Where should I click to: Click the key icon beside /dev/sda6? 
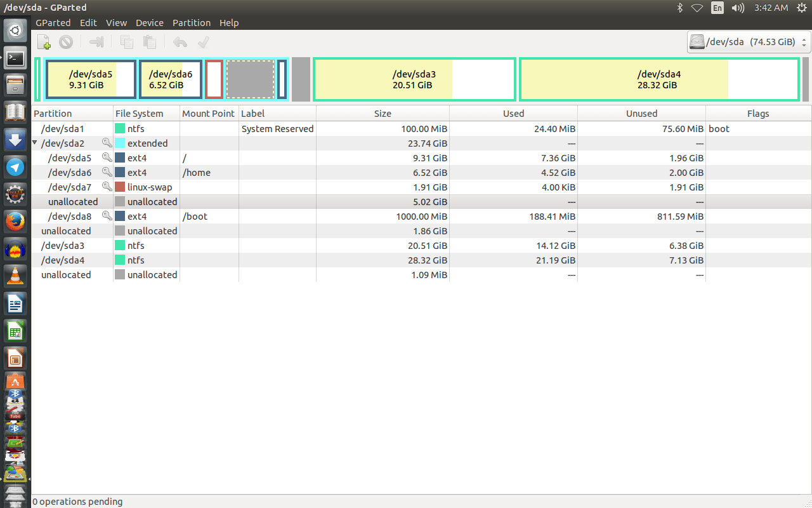pyautogui.click(x=107, y=172)
